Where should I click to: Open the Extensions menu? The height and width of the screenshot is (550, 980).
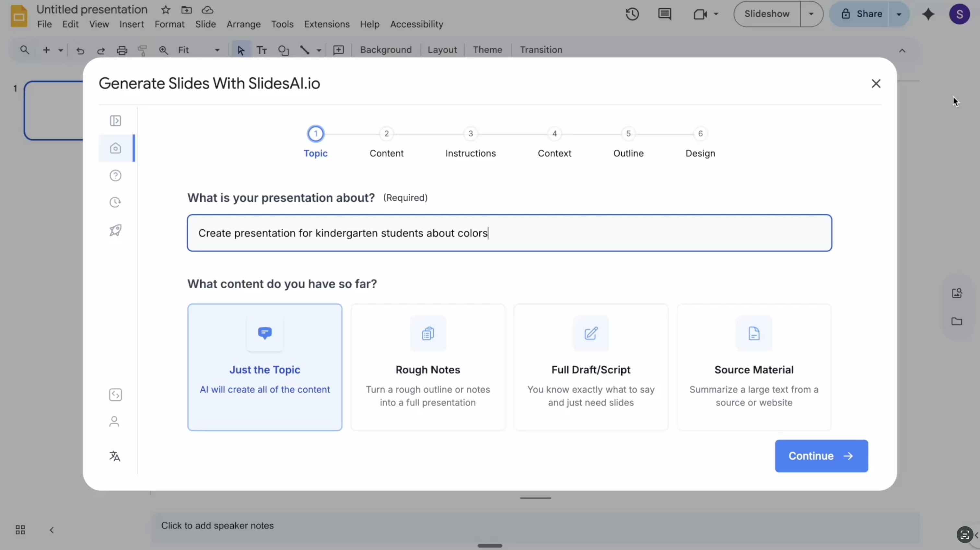(326, 24)
